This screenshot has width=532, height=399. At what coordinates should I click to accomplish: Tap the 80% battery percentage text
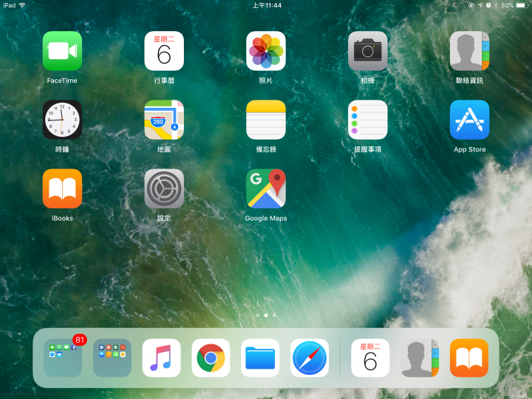[x=507, y=5]
